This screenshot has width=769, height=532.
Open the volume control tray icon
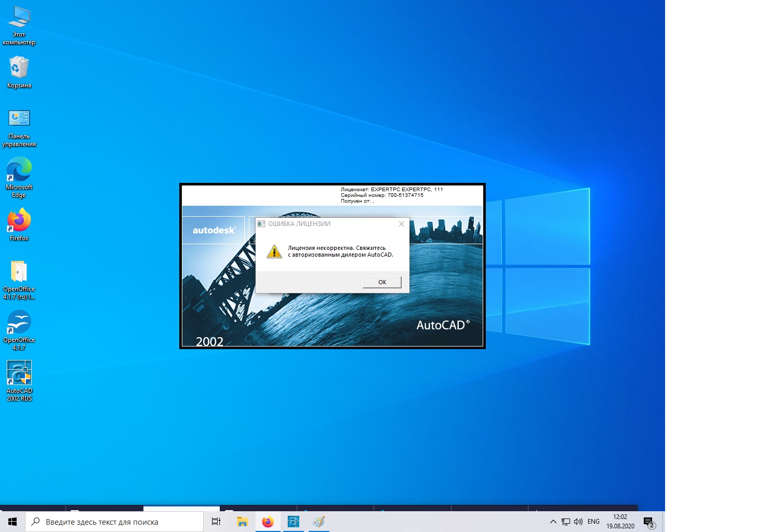[x=578, y=522]
